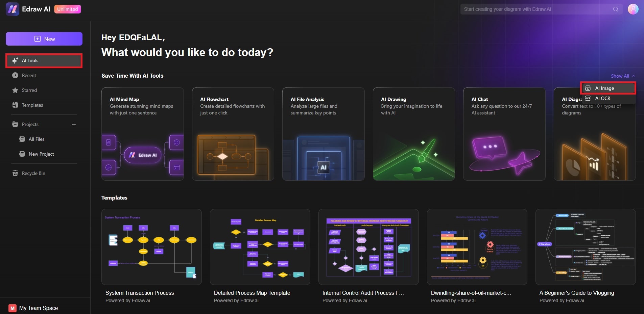644x314 pixels.
Task: Click the Templates section heading
Action: click(x=114, y=198)
